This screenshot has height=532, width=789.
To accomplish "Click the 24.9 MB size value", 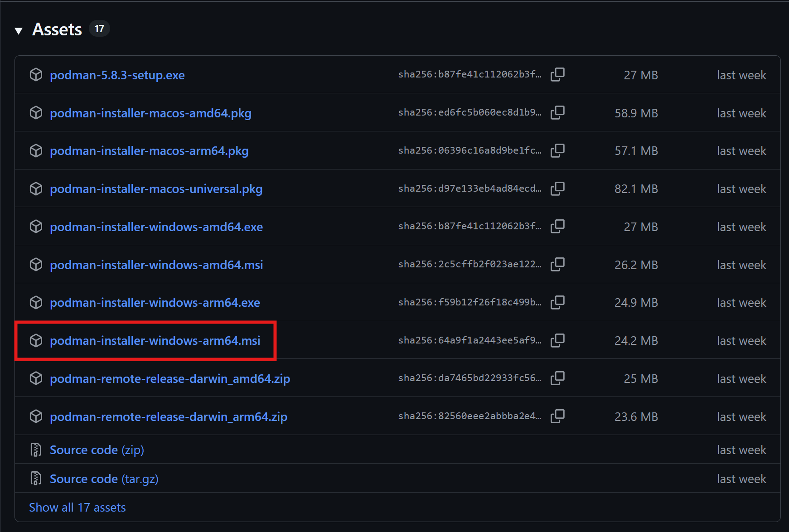I will tap(636, 303).
